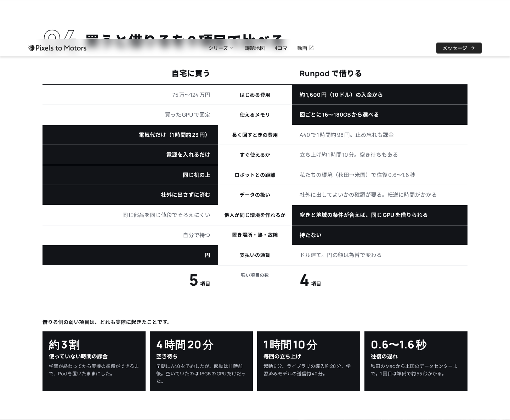Open the Pixels to Motors home link
Image resolution: width=510 pixels, height=420 pixels.
(x=57, y=48)
